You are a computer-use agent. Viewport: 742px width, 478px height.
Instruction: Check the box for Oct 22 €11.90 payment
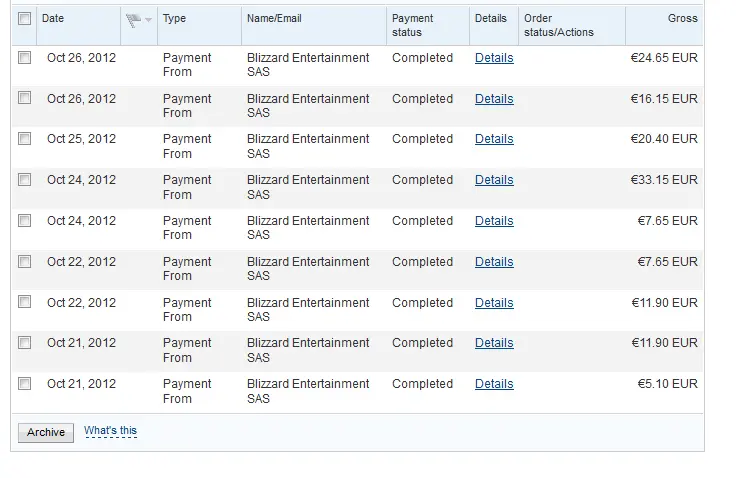(x=25, y=302)
